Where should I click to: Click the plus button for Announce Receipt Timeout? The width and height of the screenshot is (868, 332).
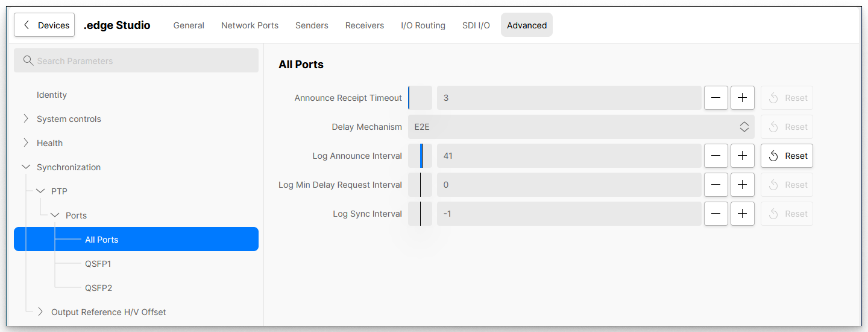click(x=742, y=98)
